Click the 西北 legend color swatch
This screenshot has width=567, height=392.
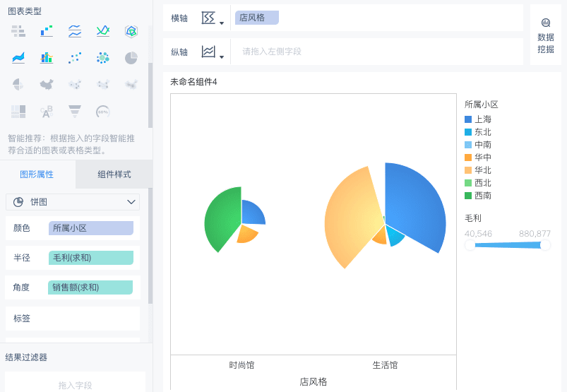point(468,183)
